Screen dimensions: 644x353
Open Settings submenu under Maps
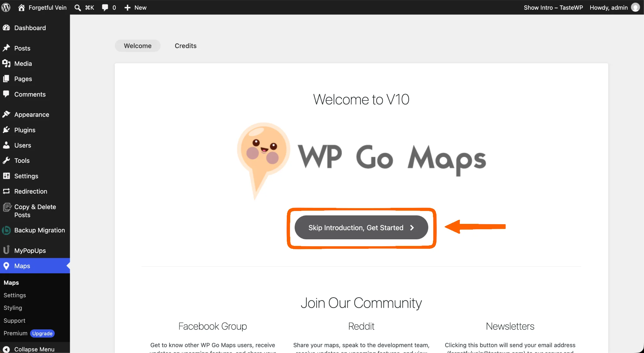coord(15,295)
